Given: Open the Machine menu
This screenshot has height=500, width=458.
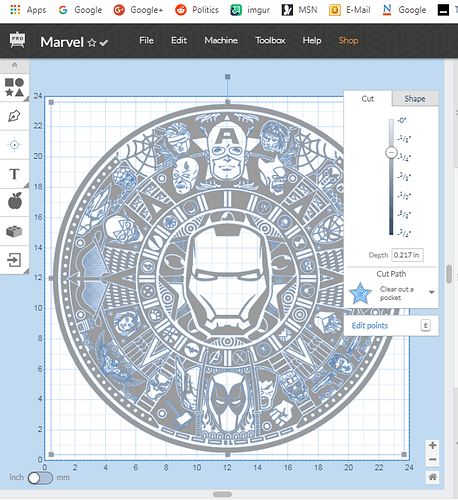Looking at the screenshot, I should pos(221,40).
